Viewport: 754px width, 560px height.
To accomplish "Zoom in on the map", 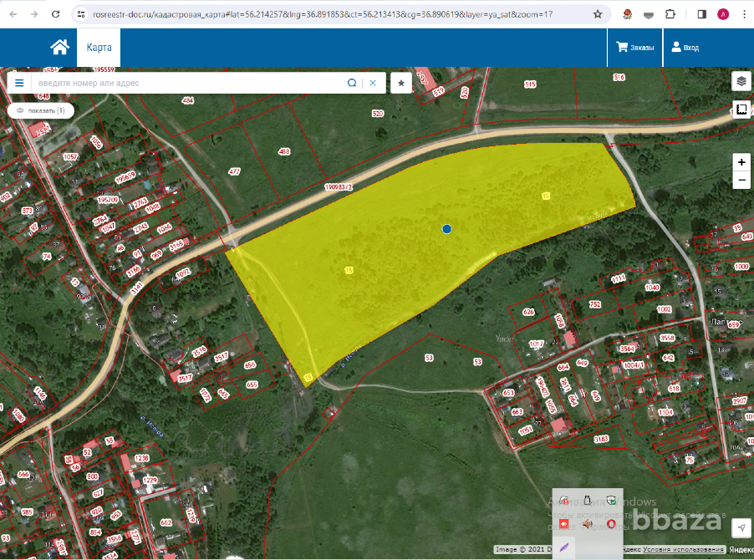I will [741, 162].
